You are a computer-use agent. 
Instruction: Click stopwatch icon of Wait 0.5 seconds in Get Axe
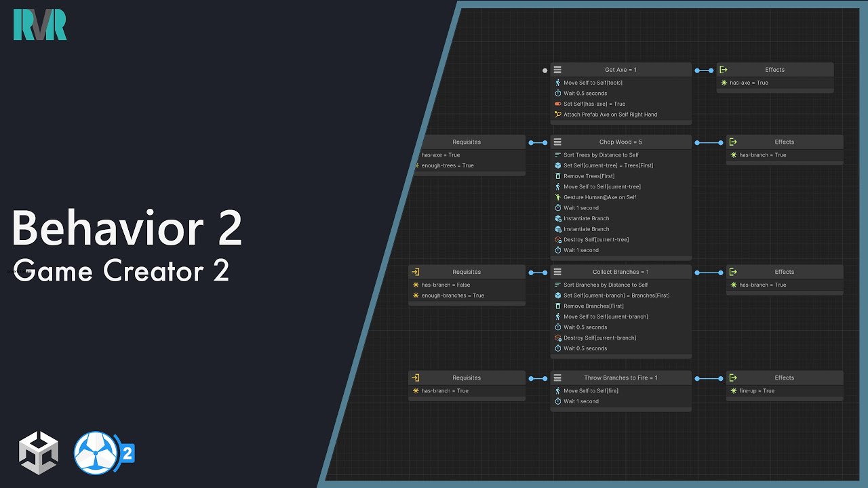tap(558, 94)
